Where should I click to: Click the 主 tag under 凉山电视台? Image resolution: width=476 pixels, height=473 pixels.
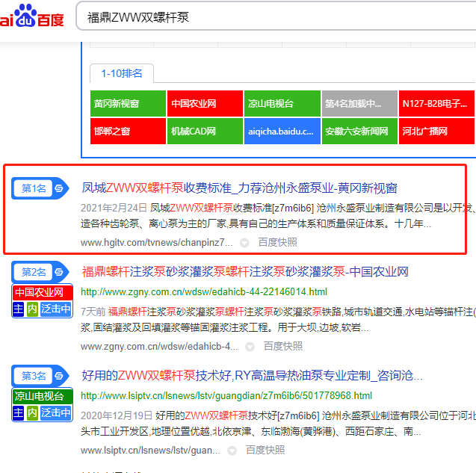[x=18, y=413]
